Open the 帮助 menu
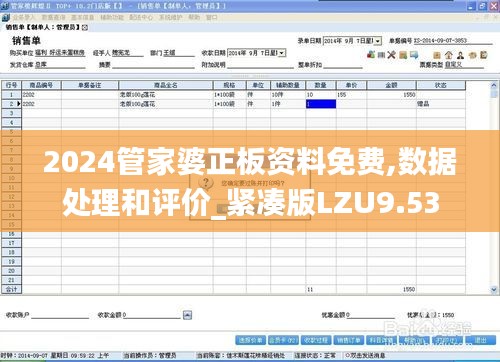 tap(194, 17)
